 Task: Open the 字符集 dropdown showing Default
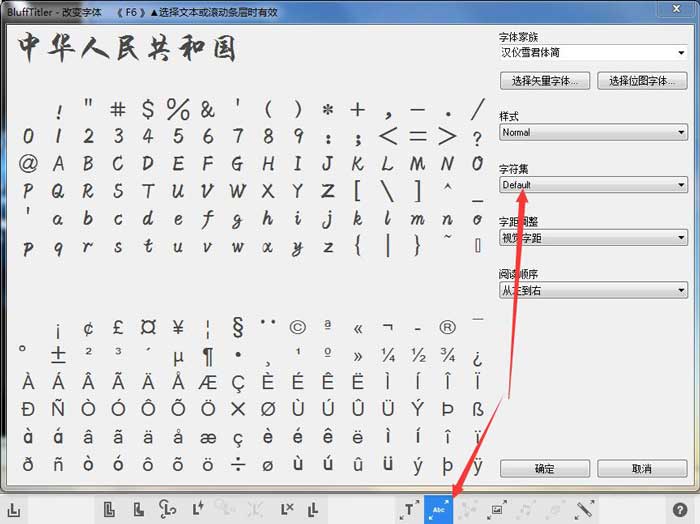[593, 185]
